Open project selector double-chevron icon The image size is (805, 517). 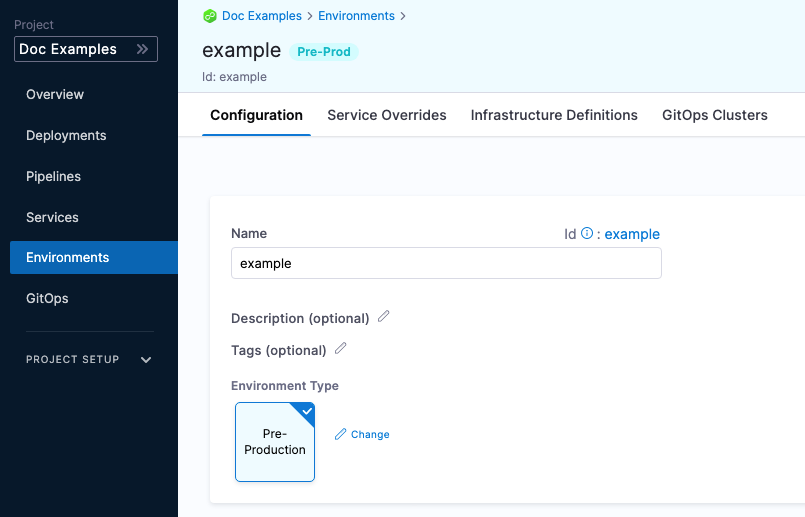pos(142,49)
